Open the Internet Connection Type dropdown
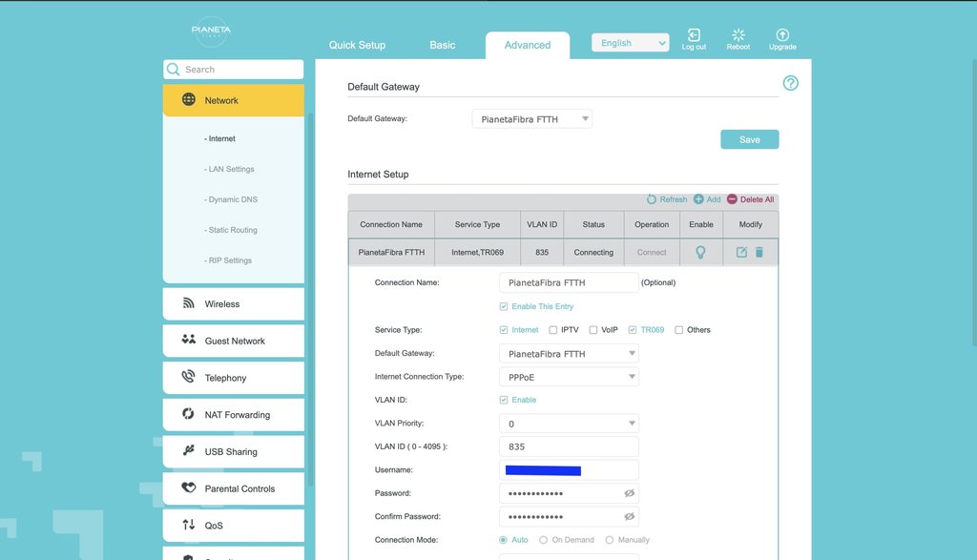This screenshot has height=560, width=977. (569, 377)
